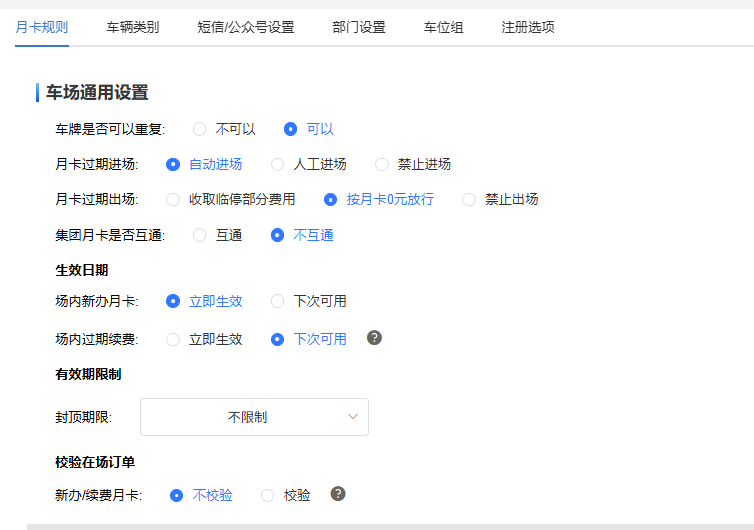Image resolution: width=754 pixels, height=530 pixels.
Task: Go to the 注册选项 tab
Action: point(528,27)
